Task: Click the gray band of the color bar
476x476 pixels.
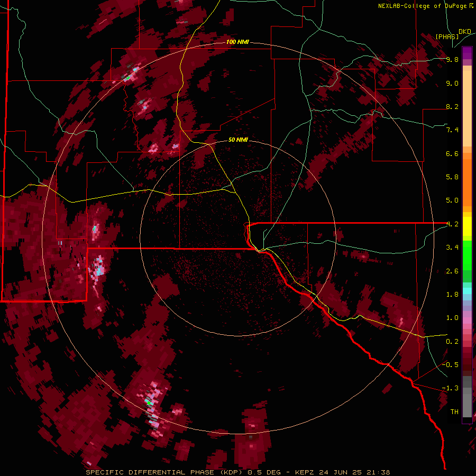Action: (x=467, y=398)
